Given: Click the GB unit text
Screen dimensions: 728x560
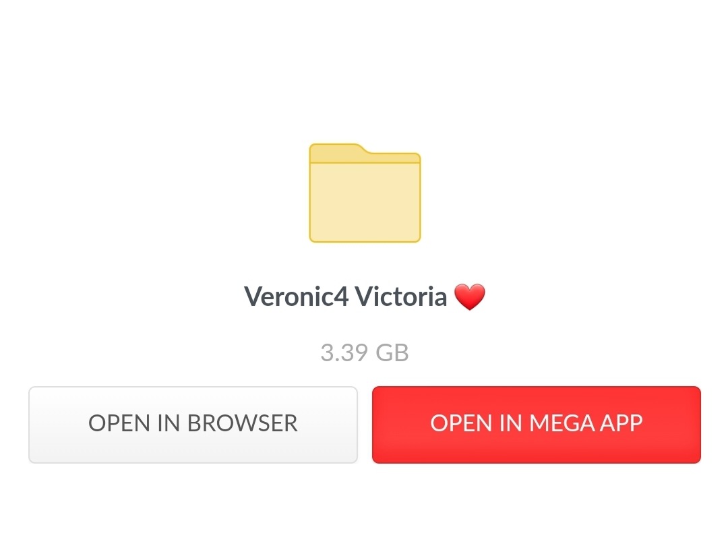Looking at the screenshot, I should (x=392, y=352).
